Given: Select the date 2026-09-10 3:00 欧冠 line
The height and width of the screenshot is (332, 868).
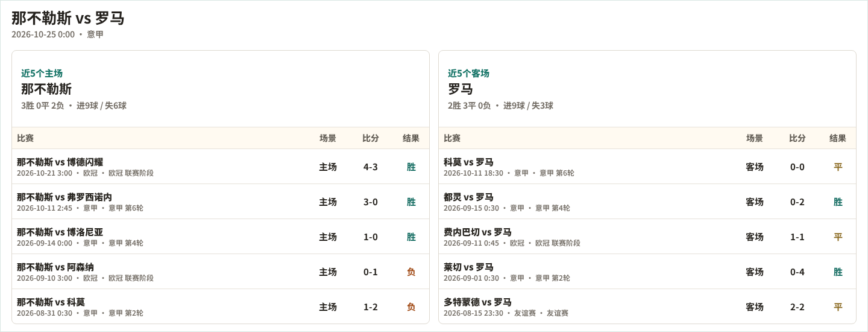Looking at the screenshot, I should [85, 278].
